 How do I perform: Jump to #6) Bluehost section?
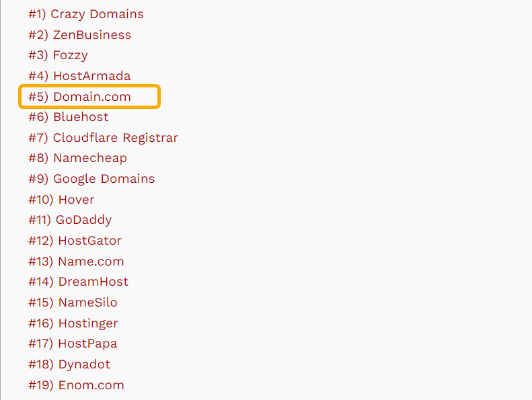point(69,117)
